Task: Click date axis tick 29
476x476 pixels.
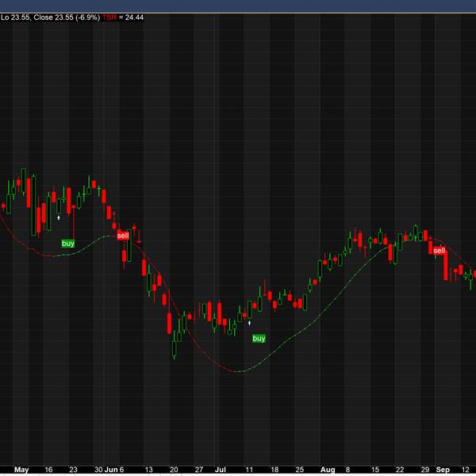Action: click(425, 470)
